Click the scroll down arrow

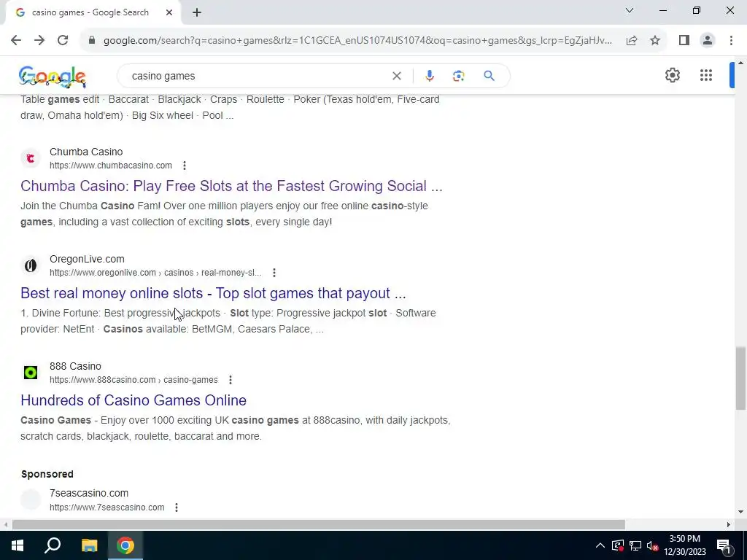click(740, 512)
